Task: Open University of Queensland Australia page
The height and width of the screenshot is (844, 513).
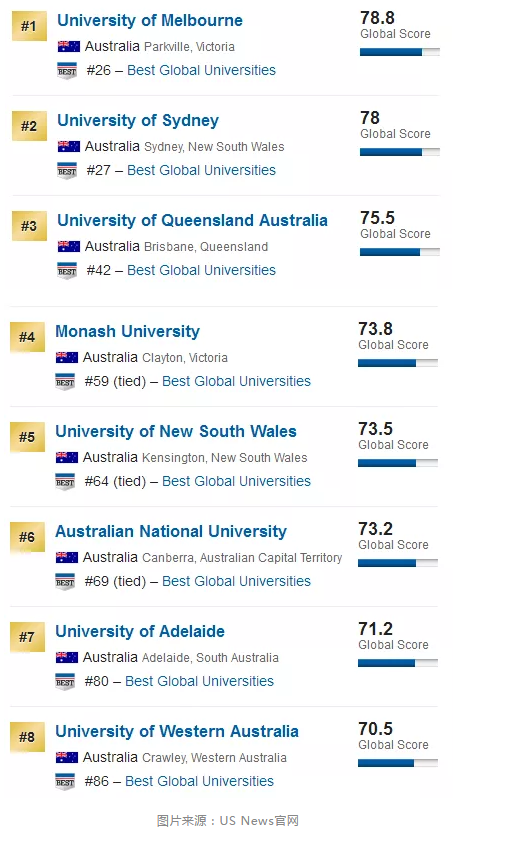Action: (x=192, y=220)
